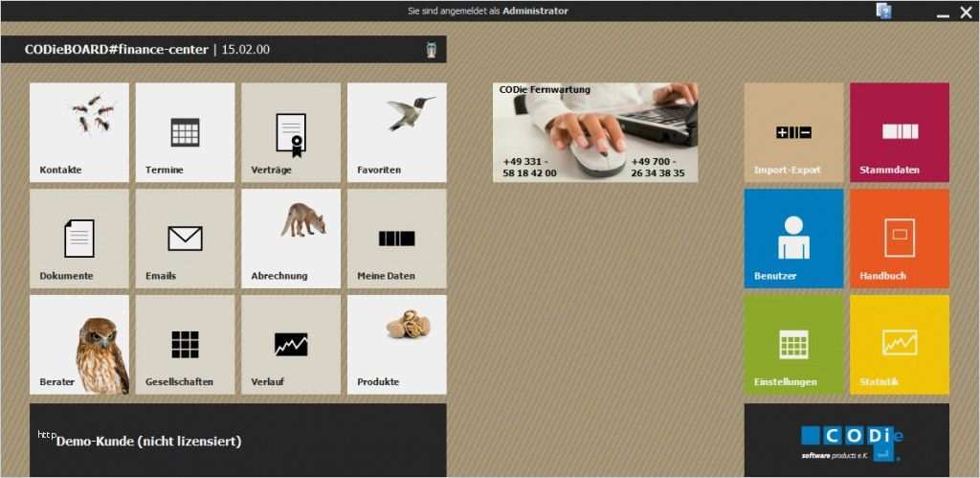Click the CODieBOARD#finance-center title banner

pyautogui.click(x=224, y=50)
